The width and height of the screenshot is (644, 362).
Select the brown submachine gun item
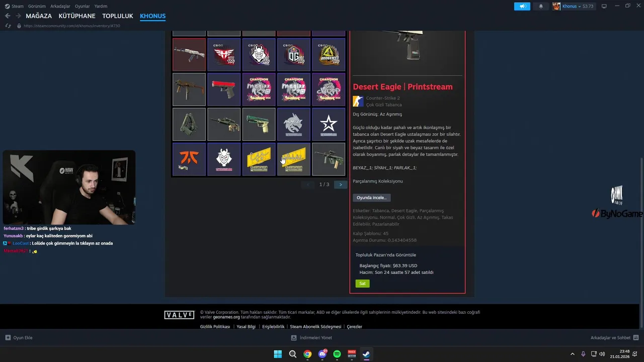[189, 89]
